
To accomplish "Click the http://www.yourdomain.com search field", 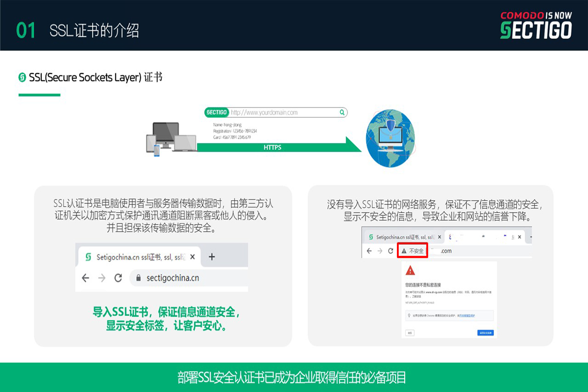I will [284, 113].
